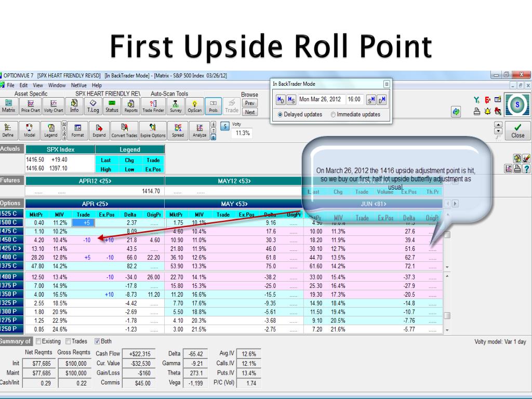Click the down arrow beside the Close button
Screen dimensions: 532x399
coord(498,131)
